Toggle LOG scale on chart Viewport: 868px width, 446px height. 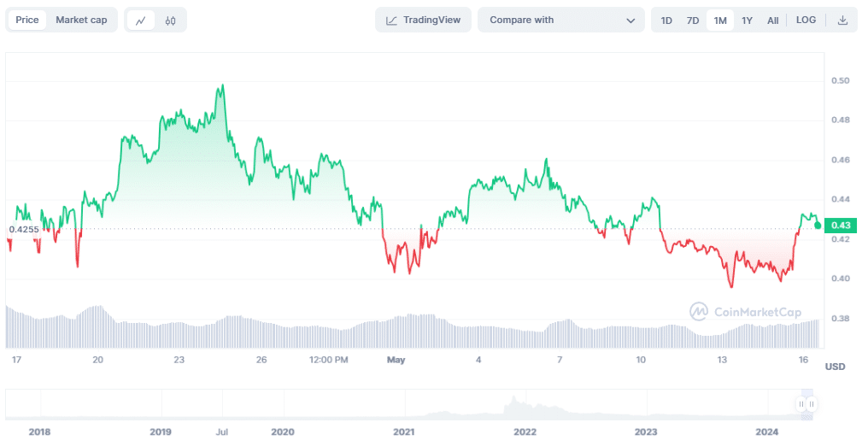click(x=806, y=20)
